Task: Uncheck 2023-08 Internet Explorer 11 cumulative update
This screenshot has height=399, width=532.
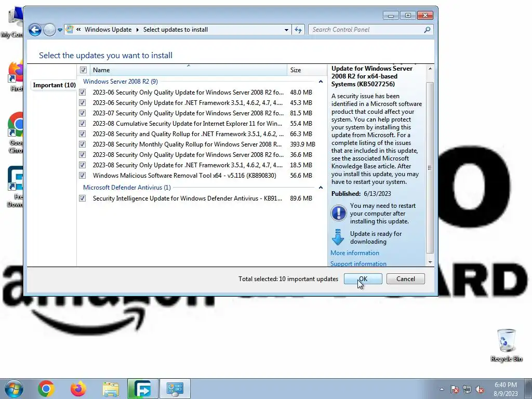Action: [x=83, y=124]
